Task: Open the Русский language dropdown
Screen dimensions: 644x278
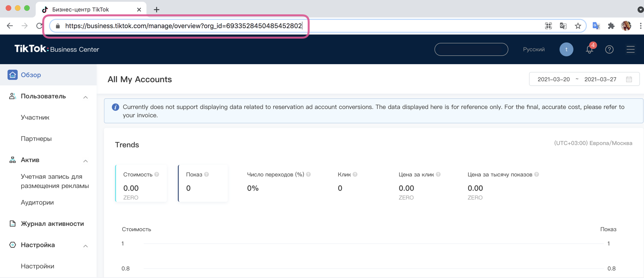Action: coord(534,49)
